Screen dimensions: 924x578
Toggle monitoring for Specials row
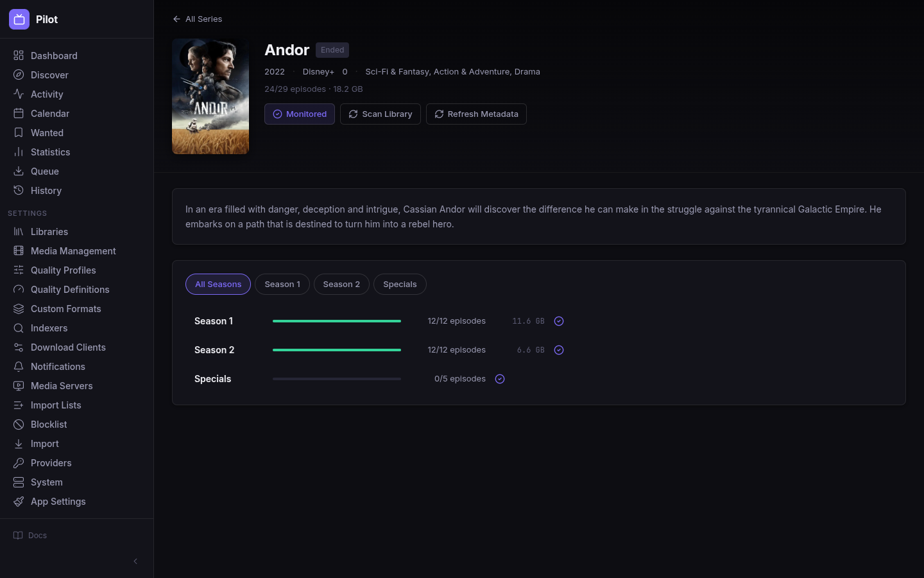coord(500,379)
